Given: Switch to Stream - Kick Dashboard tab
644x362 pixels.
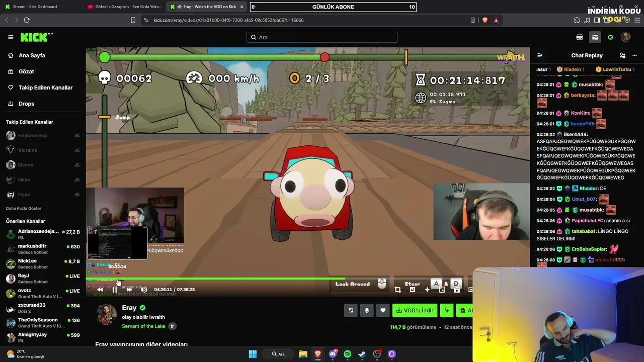Looking at the screenshot, I should 40,7.
